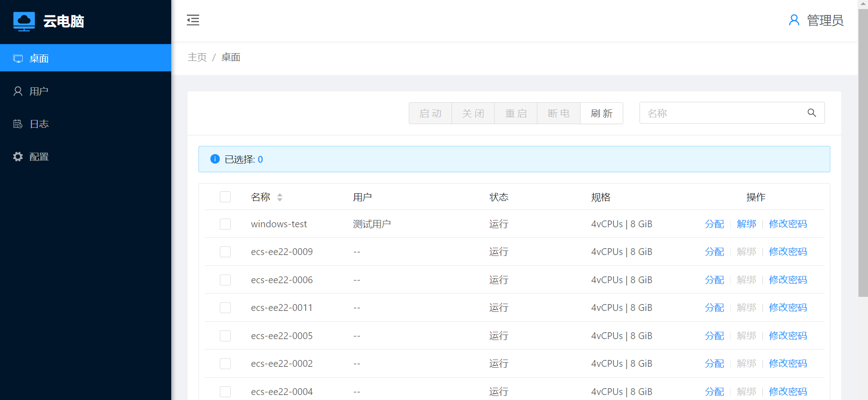Check the ecs-ee22-0004 row checkbox
This screenshot has height=400, width=868.
tap(225, 392)
